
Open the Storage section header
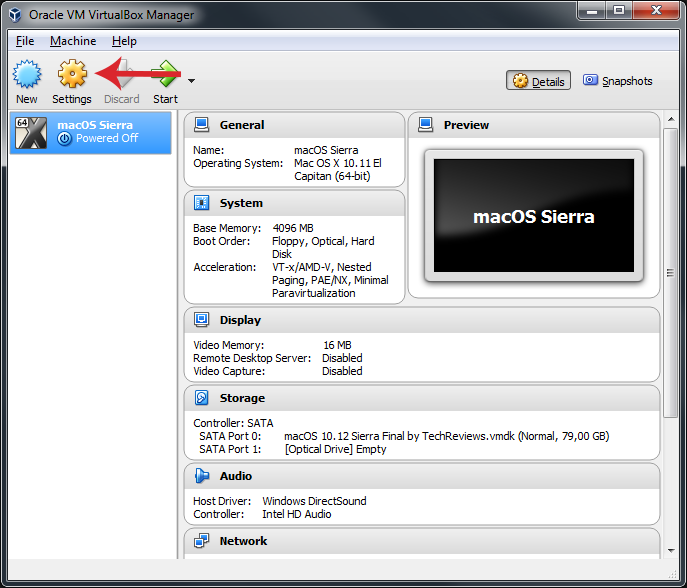[x=422, y=398]
